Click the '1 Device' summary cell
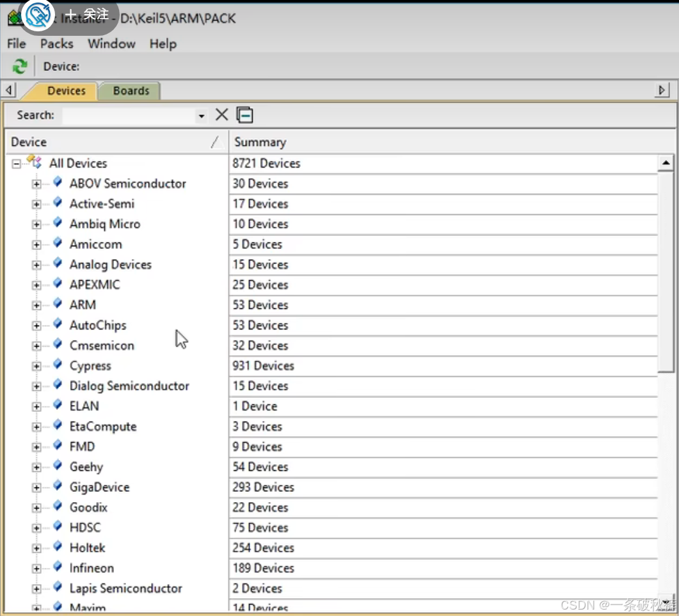The image size is (679, 616). [x=443, y=406]
